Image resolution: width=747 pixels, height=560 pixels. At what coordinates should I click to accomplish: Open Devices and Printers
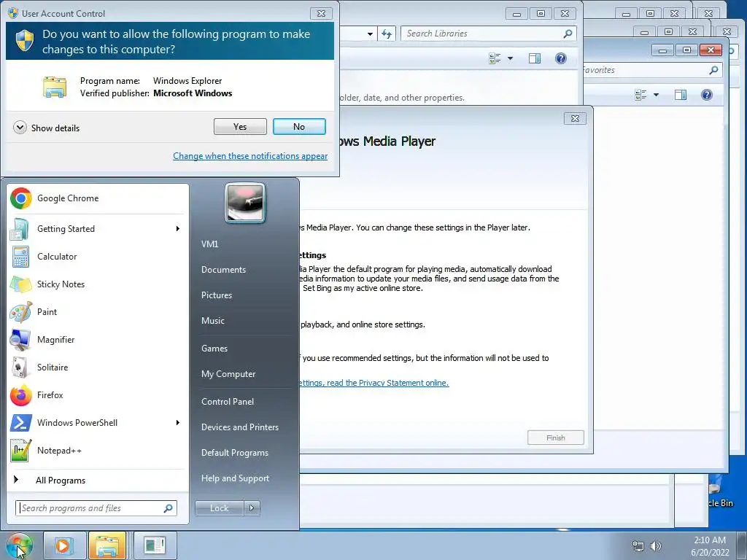[239, 427]
